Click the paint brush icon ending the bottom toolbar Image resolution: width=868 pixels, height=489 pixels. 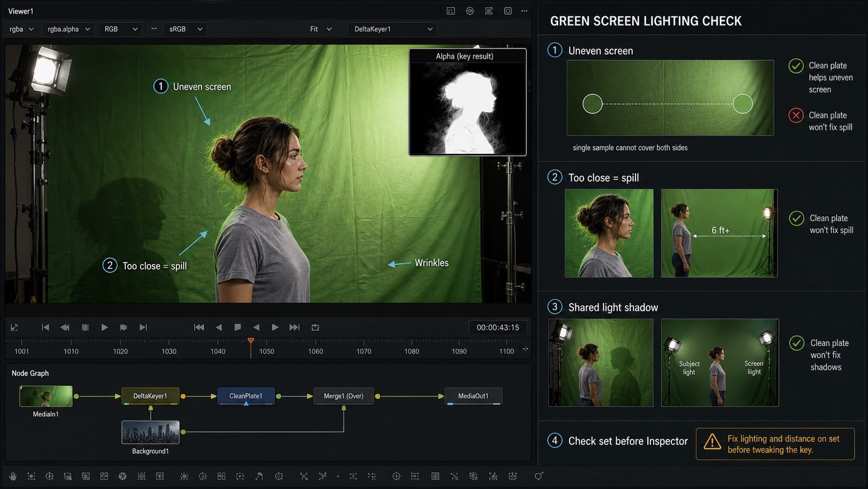539,476
